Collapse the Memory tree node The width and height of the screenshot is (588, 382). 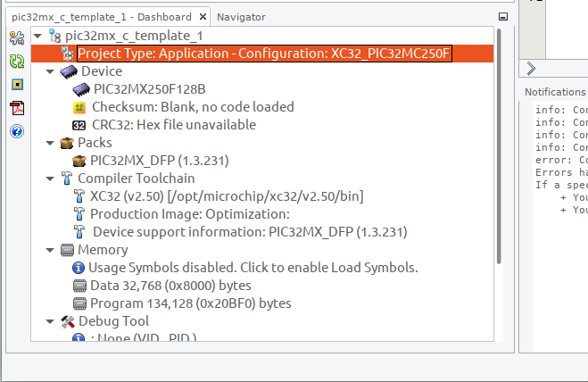50,250
